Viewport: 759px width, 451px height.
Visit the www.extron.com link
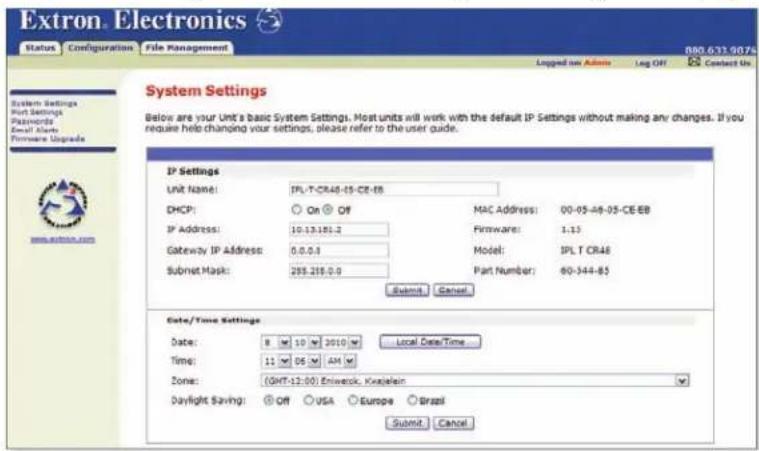point(63,240)
